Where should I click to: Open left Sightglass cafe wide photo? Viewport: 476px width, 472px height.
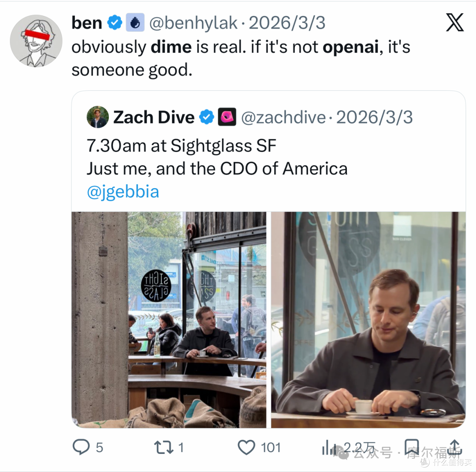point(169,320)
